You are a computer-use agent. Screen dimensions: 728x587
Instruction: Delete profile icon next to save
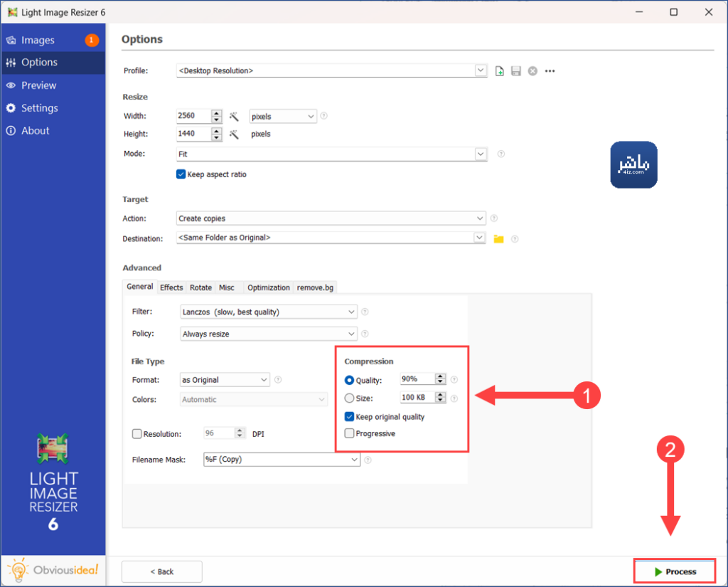[x=532, y=71]
